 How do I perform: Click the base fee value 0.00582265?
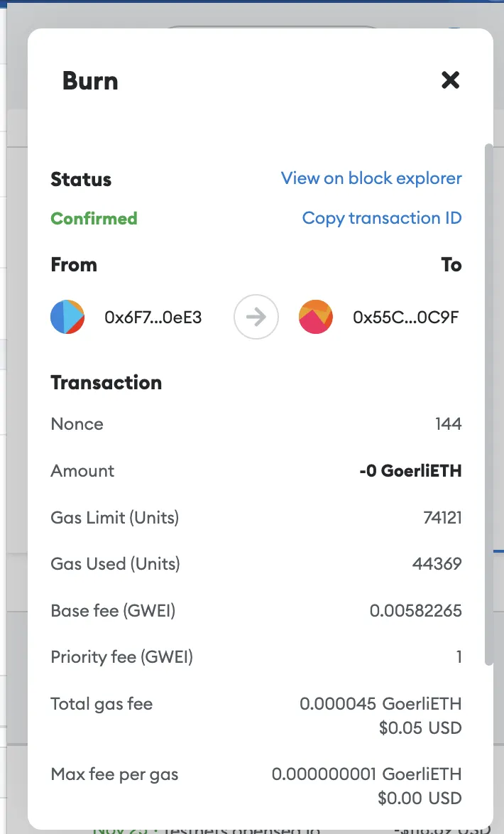click(x=416, y=611)
